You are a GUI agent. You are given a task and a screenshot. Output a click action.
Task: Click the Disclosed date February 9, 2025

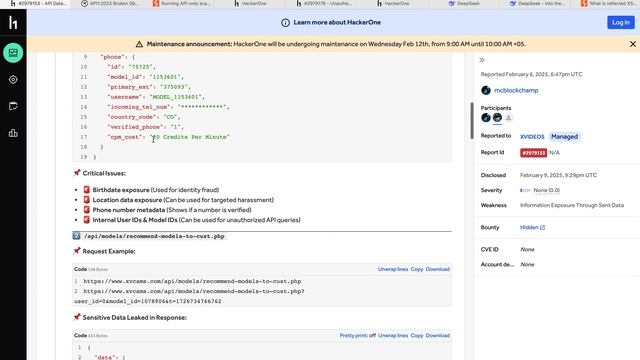pos(558,175)
